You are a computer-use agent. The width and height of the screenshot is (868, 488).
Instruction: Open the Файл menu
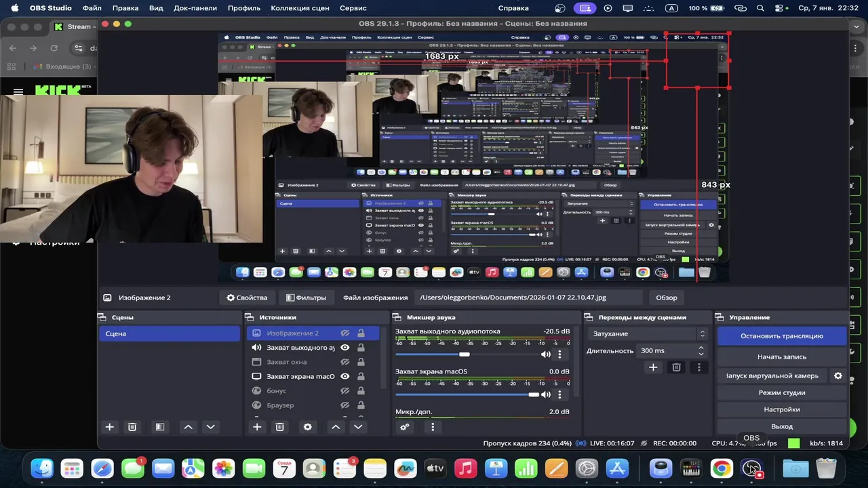tap(92, 8)
